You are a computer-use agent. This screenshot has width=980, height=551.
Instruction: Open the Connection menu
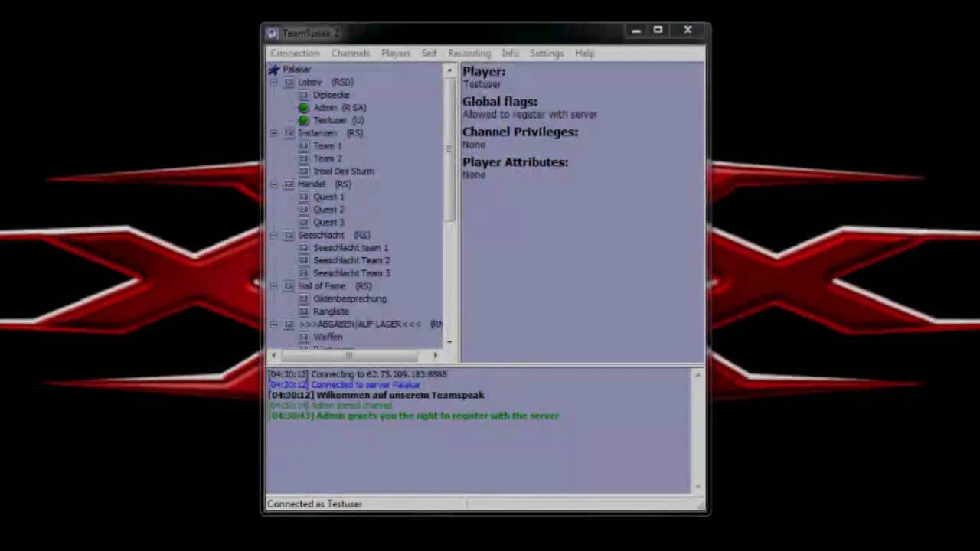pyautogui.click(x=295, y=54)
